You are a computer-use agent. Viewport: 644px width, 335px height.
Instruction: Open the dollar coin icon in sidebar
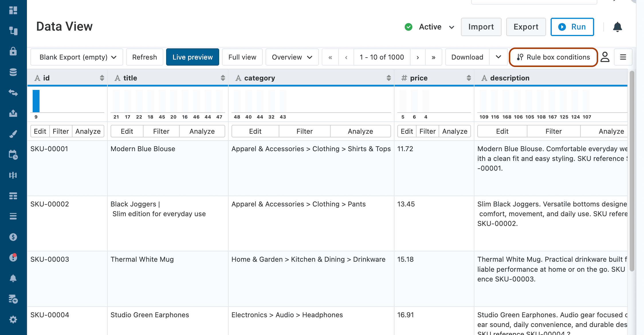13,237
